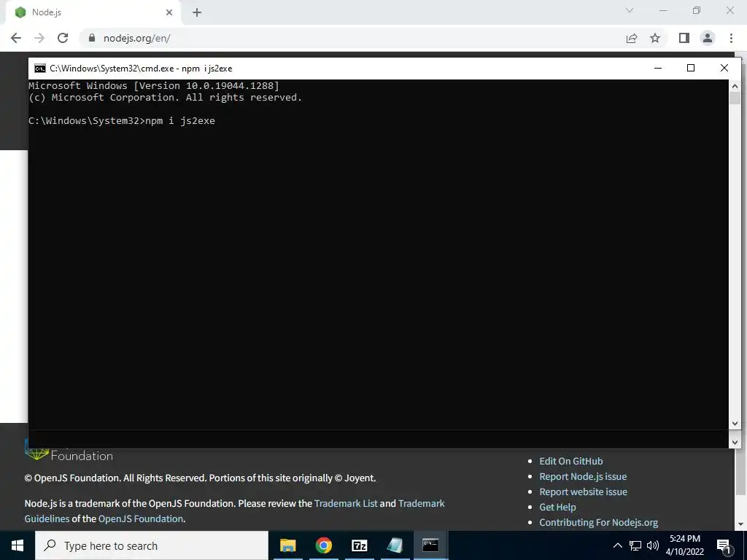
Task: Open a new Chrome tab
Action: (197, 12)
